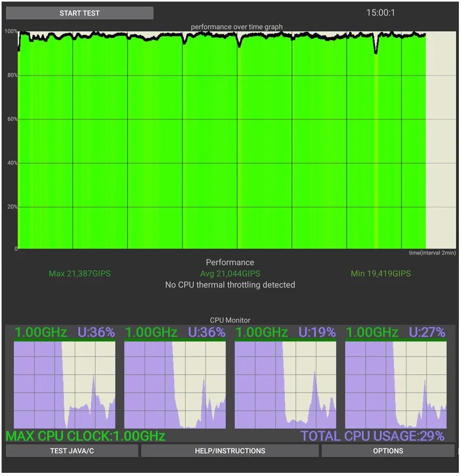
Task: Click the 'MAX CPU CLOCK:1.00GHz' readout
Action: pos(86,436)
